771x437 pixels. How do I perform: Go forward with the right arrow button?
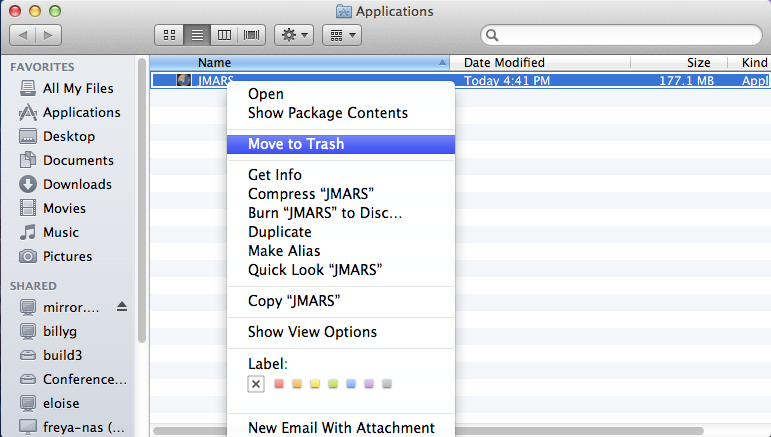click(x=48, y=35)
